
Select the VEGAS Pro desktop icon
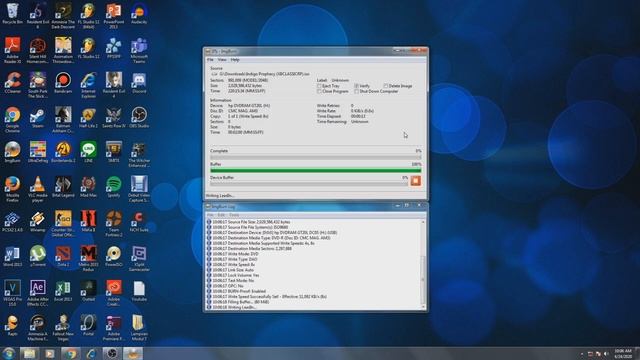coord(12,293)
